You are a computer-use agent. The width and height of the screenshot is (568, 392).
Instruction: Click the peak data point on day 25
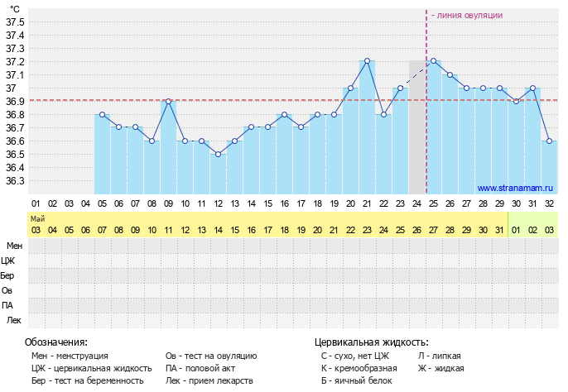[x=433, y=61]
